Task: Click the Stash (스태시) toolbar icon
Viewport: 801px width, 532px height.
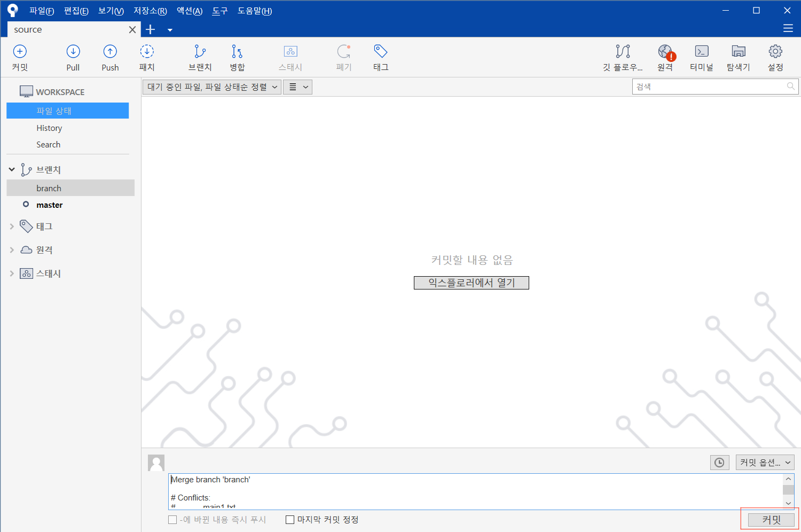Action: [x=290, y=51]
